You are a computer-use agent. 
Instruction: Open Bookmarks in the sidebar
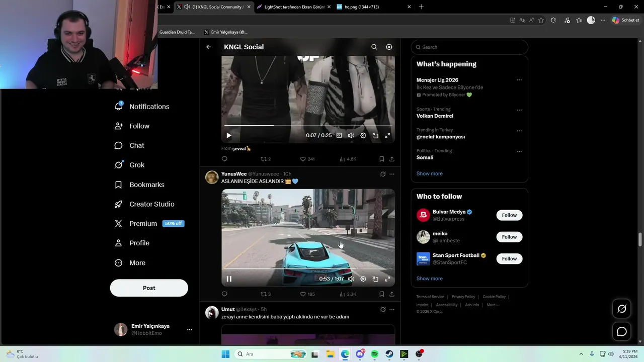[140, 185]
